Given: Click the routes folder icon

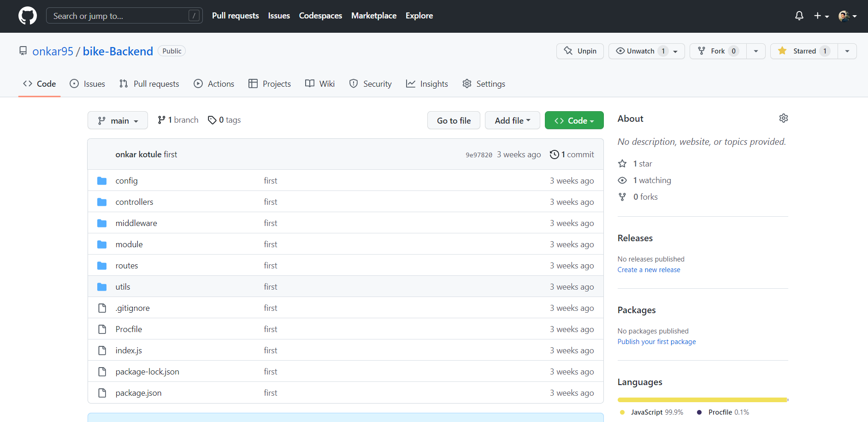Looking at the screenshot, I should (x=102, y=266).
